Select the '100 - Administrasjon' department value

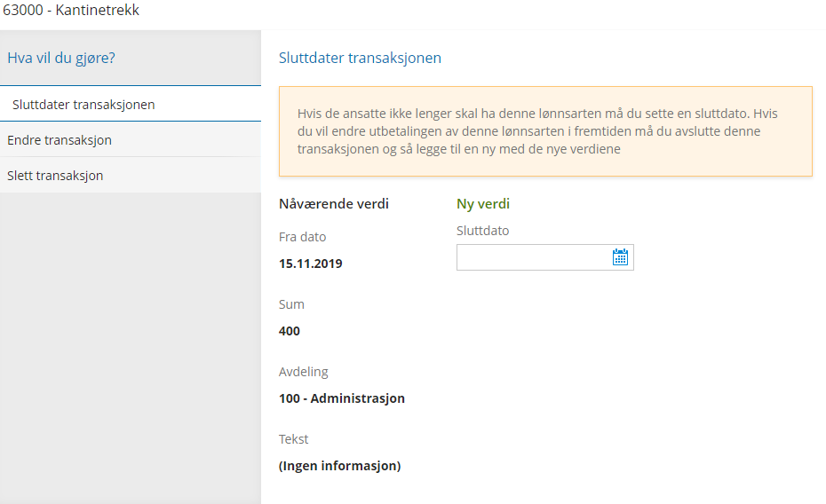click(x=342, y=398)
